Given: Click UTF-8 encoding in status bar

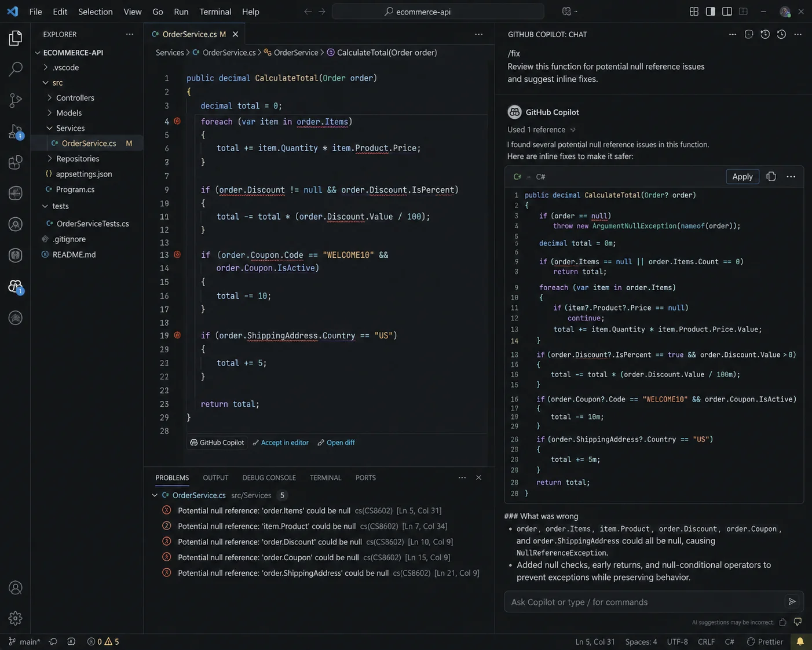Looking at the screenshot, I should pyautogui.click(x=677, y=641).
